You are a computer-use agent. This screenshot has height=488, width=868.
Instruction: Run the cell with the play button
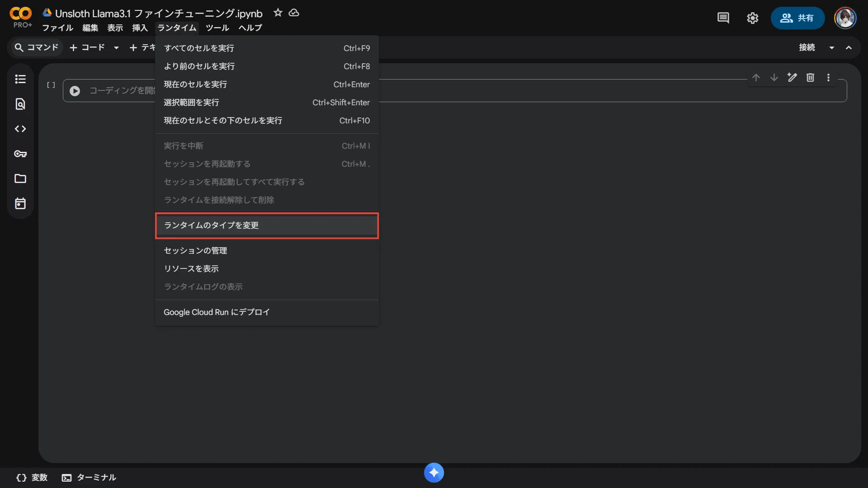tap(75, 91)
